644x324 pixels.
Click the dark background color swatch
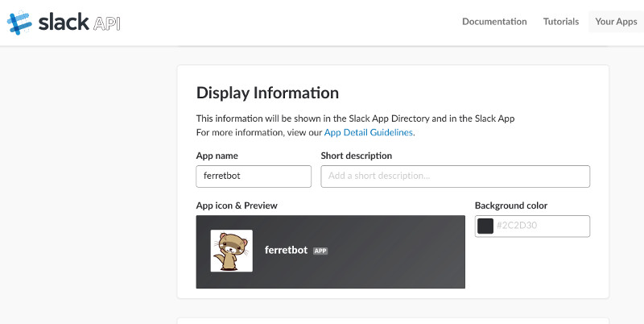coord(485,226)
